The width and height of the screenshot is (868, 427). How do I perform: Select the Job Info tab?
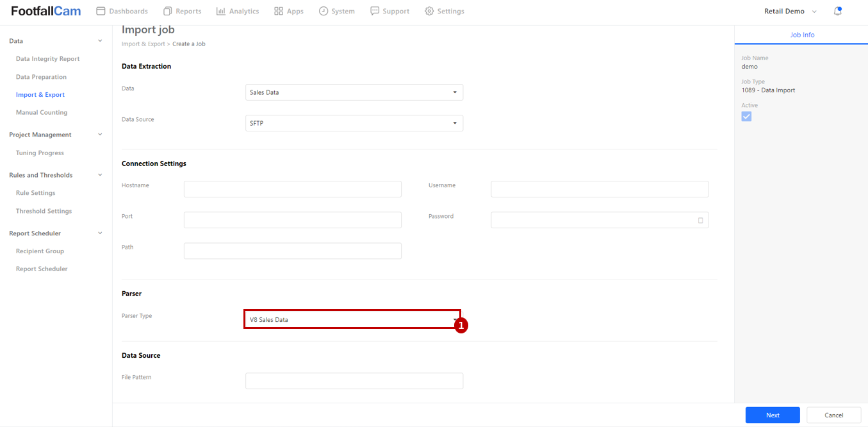pos(802,35)
